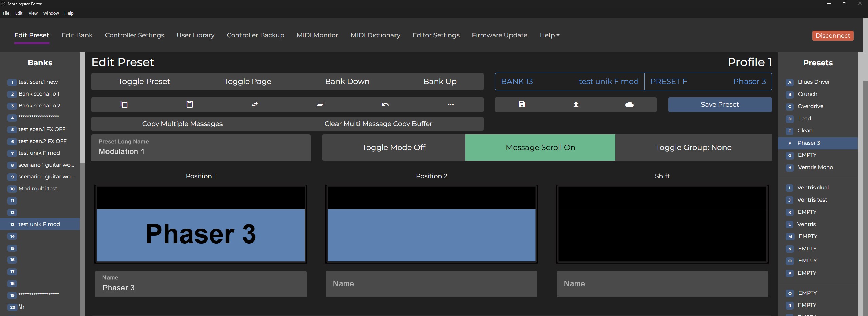Click the text lines icon in toolbar

pos(320,104)
